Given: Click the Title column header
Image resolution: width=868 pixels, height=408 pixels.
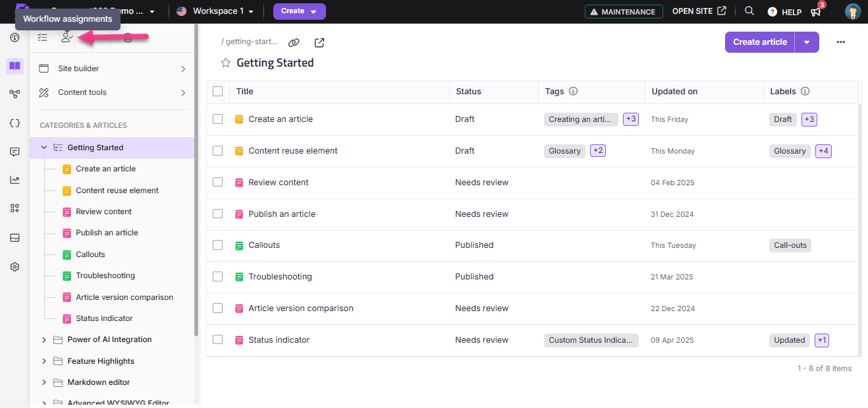Looking at the screenshot, I should coord(245,92).
